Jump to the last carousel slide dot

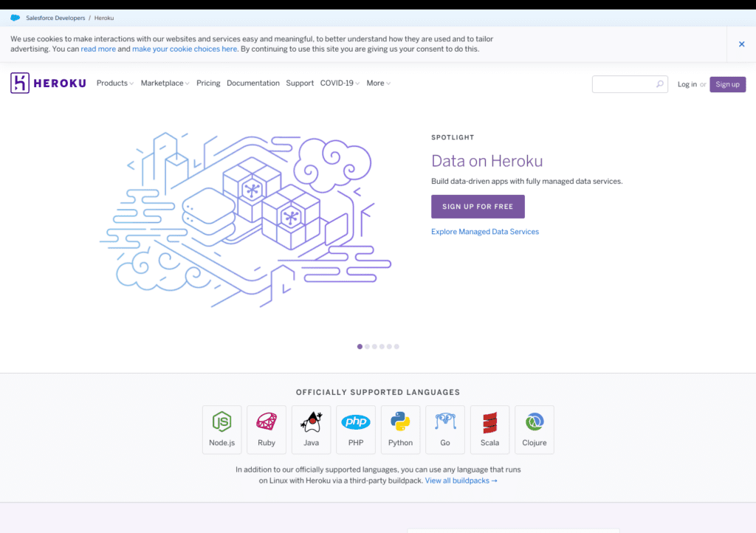pyautogui.click(x=396, y=346)
